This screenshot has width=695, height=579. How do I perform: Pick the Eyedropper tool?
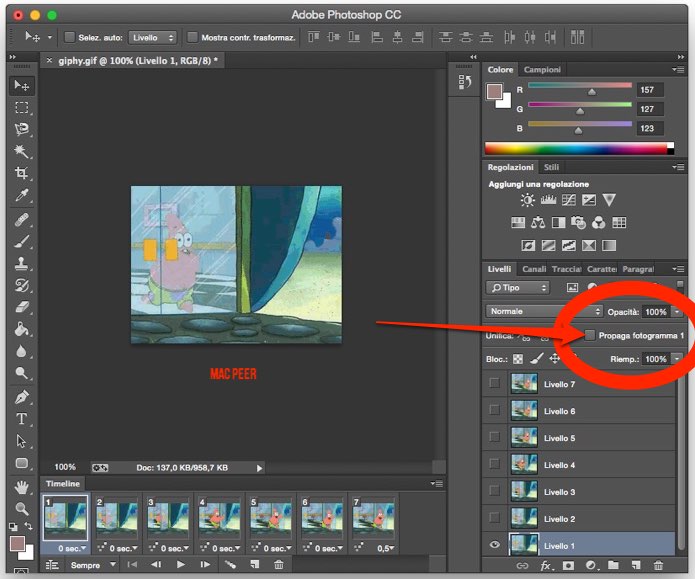21,196
